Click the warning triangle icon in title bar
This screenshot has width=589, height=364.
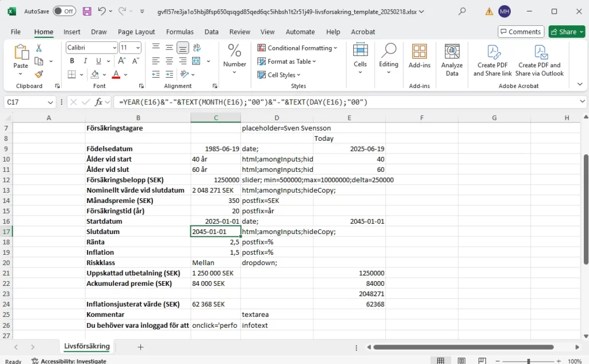[x=489, y=12]
